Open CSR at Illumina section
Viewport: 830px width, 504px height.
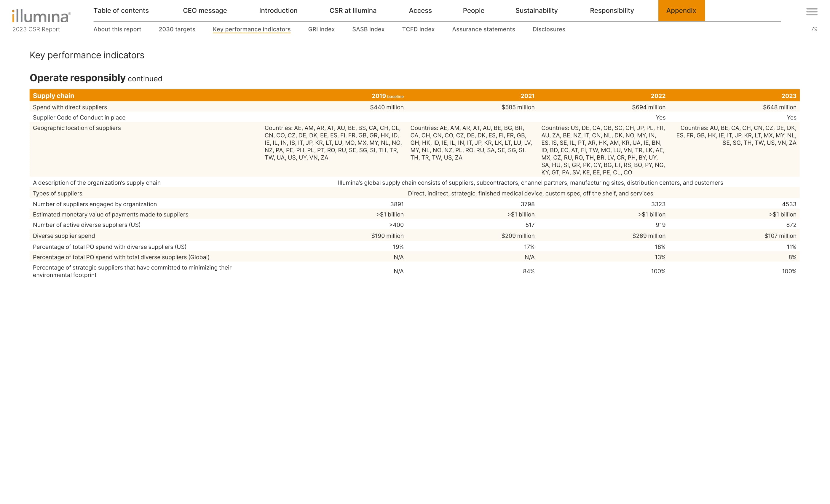pos(353,10)
